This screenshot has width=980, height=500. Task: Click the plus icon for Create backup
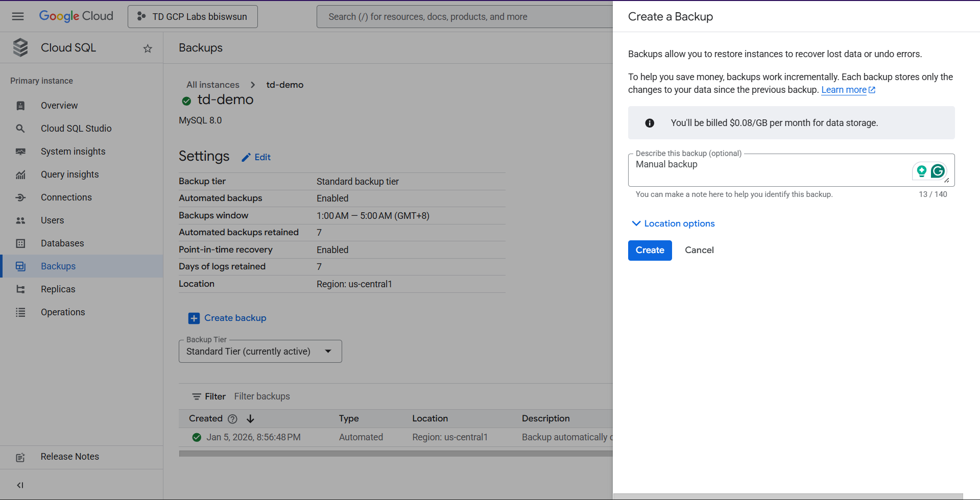tap(194, 318)
